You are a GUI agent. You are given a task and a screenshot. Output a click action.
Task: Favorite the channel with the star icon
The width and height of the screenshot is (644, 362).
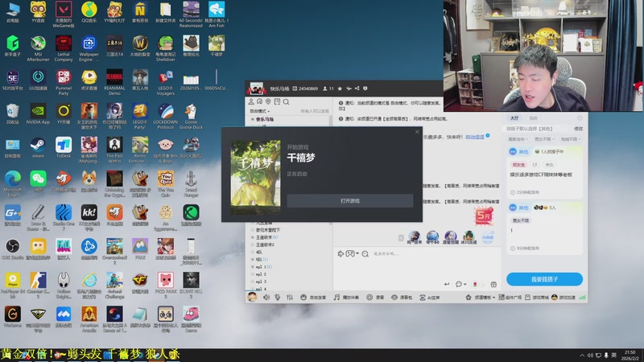coord(340,88)
